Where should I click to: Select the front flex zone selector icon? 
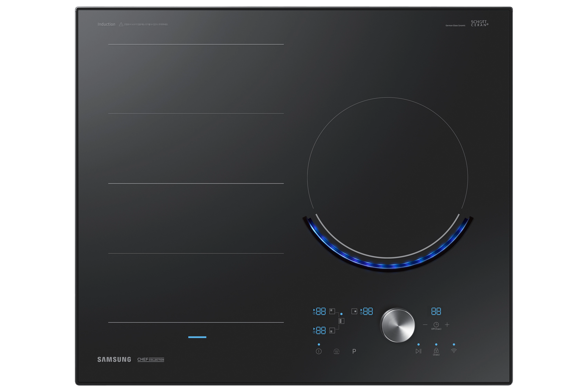(x=332, y=330)
